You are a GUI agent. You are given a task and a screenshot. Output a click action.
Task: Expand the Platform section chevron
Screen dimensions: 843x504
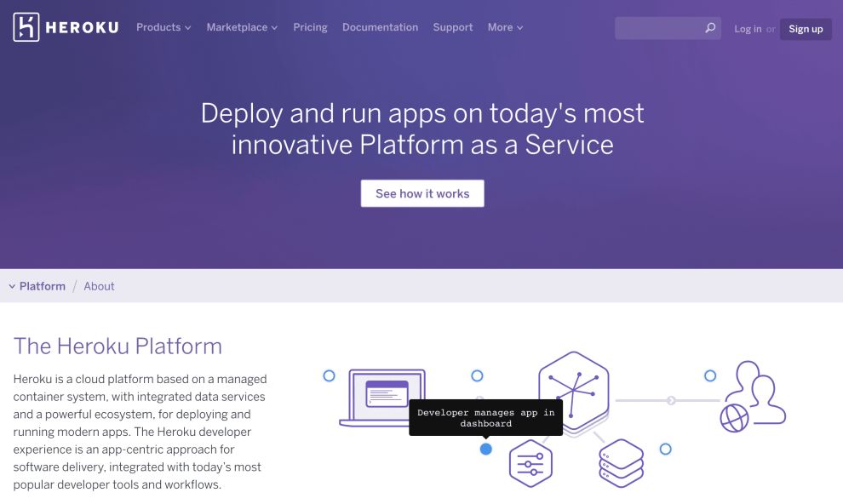point(12,286)
